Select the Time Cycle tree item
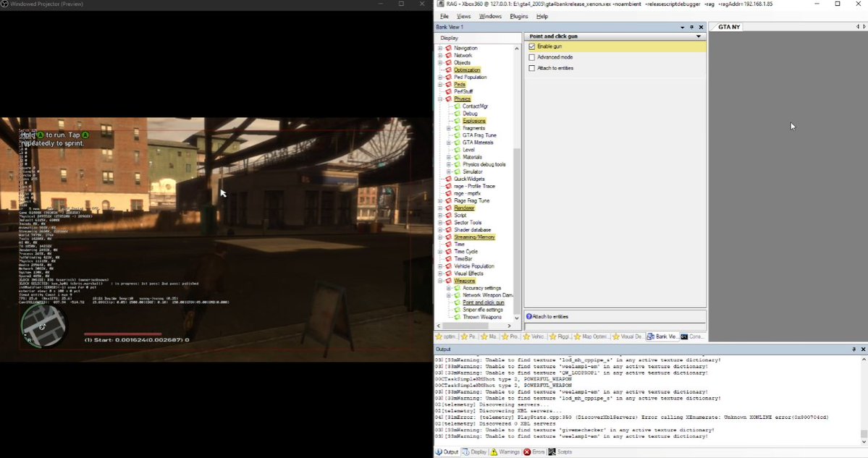This screenshot has width=868, height=458. [465, 252]
